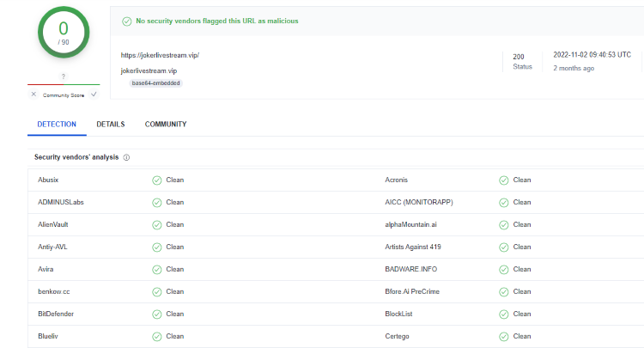Click the red-green community score bar
This screenshot has width=644, height=348.
[x=64, y=85]
